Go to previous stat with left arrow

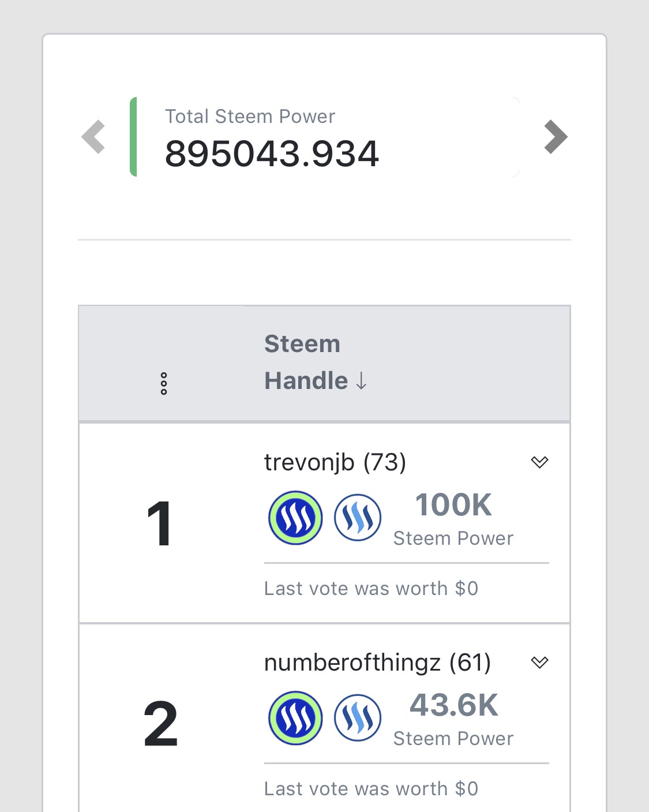[x=93, y=137]
